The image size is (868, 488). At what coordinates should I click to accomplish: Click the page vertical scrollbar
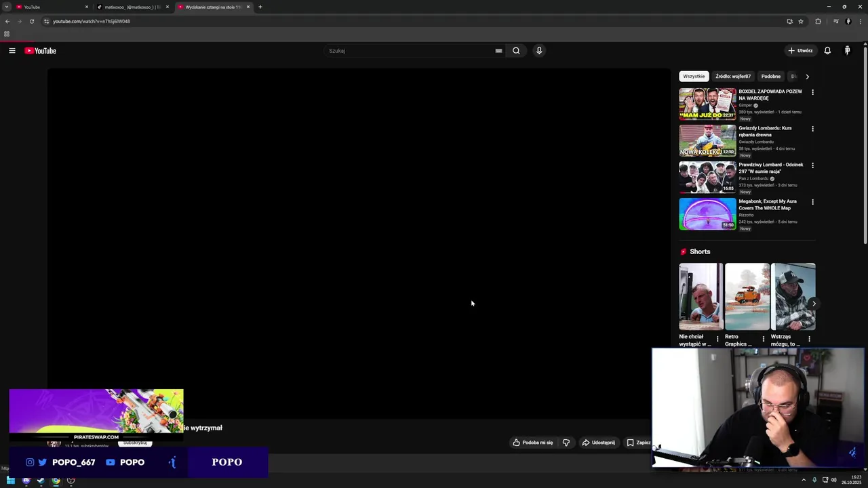pos(865,146)
